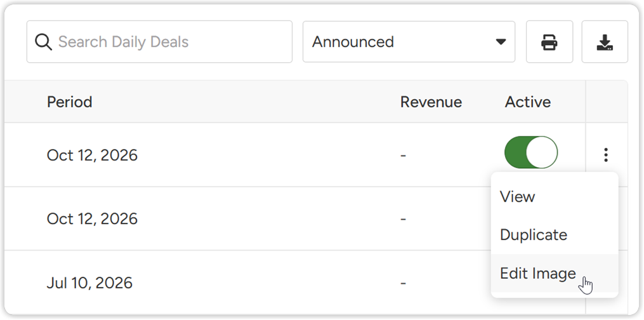
Task: Open the three-dot row actions menu
Action: (606, 155)
